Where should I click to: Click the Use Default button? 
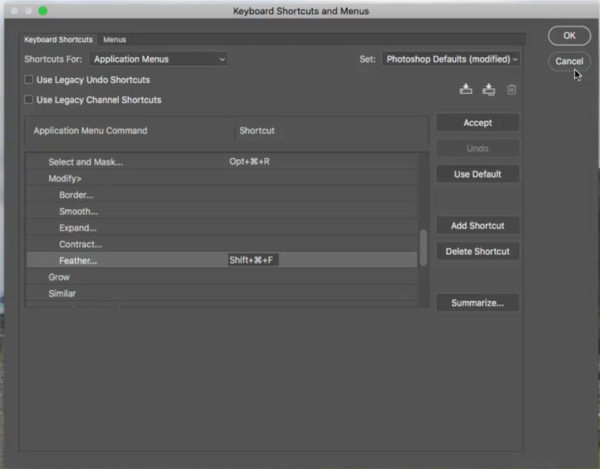click(477, 174)
